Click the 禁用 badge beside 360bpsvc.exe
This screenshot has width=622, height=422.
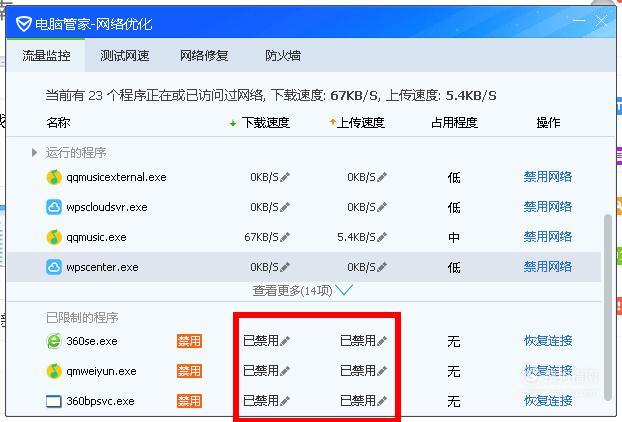pyautogui.click(x=189, y=401)
